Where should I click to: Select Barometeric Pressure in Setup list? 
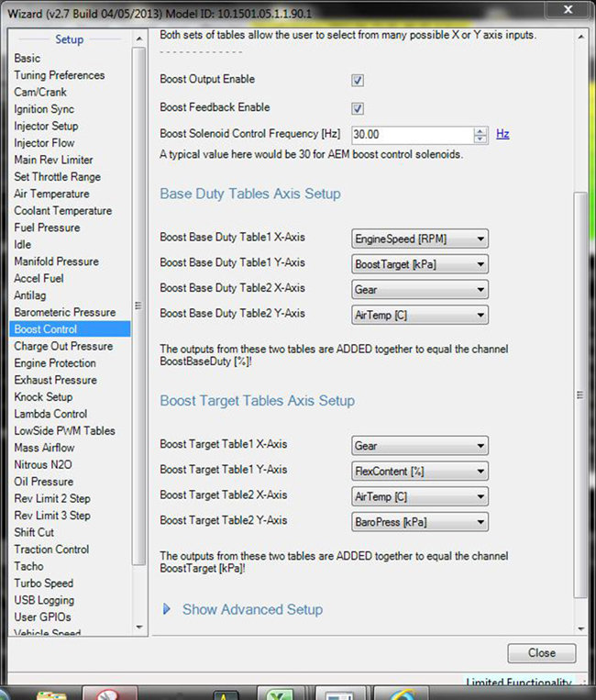[x=65, y=313]
